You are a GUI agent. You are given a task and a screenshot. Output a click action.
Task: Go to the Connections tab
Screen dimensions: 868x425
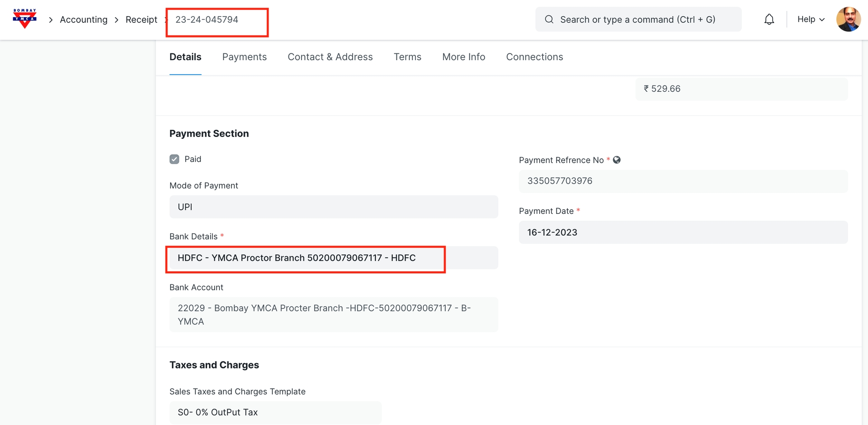[534, 57]
